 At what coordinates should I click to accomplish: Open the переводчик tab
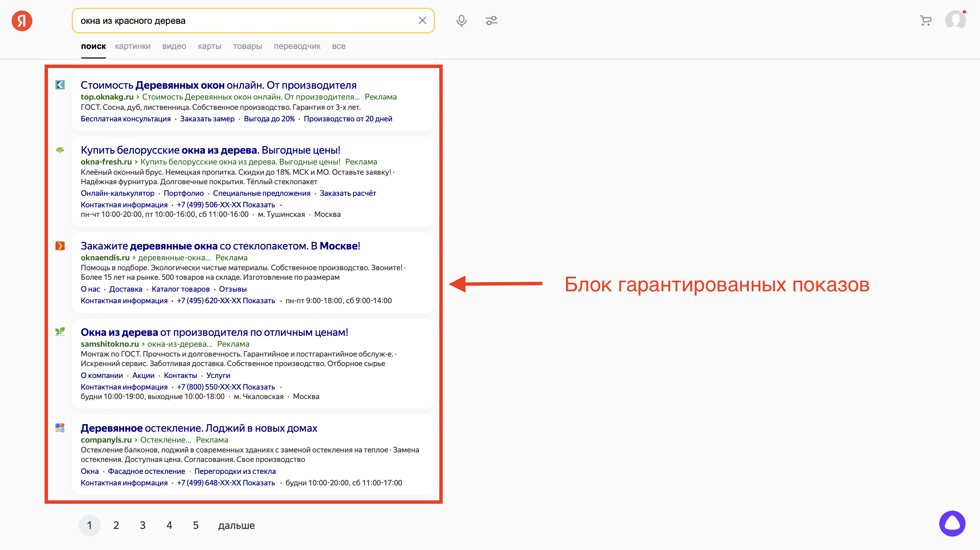coord(297,46)
